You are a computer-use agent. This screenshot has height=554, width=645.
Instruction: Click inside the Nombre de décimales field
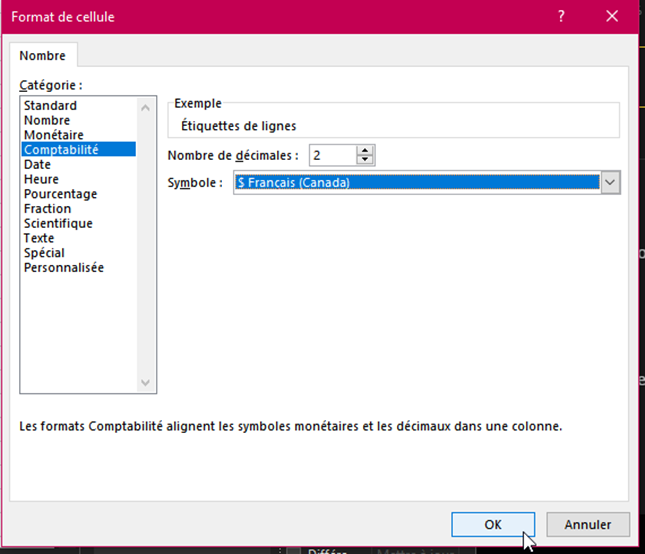click(331, 155)
